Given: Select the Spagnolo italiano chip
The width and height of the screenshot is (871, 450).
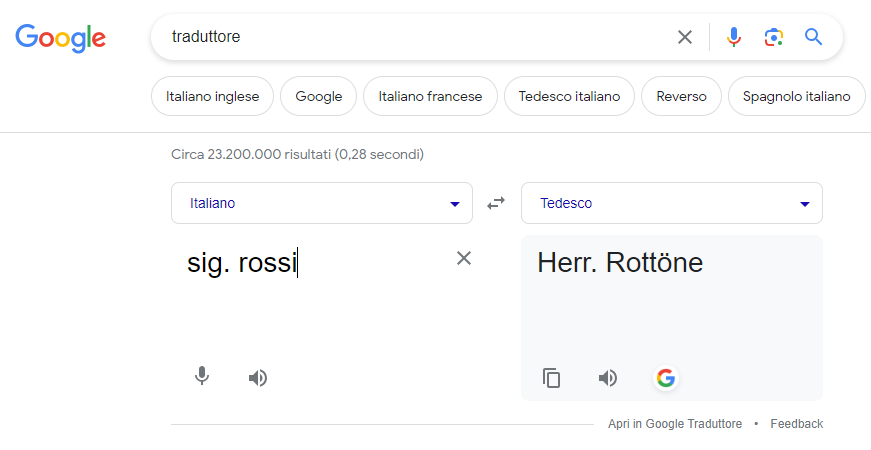Looking at the screenshot, I should click(797, 96).
